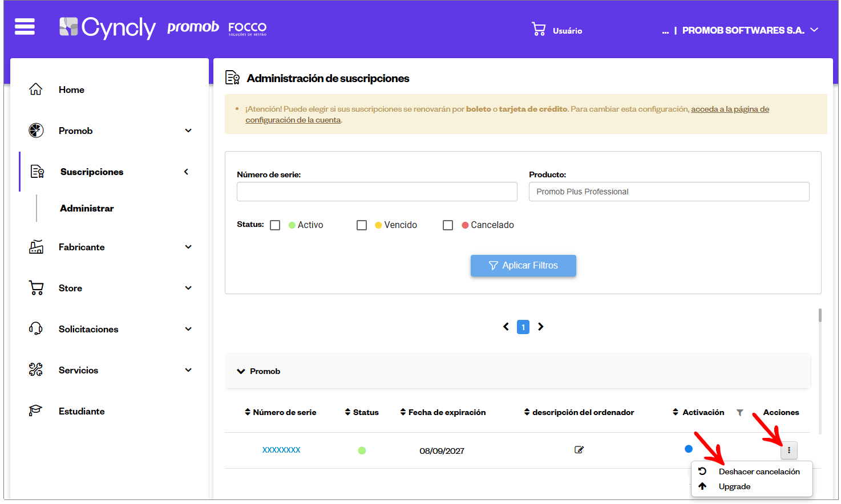
Task: Collapse the Suscripciones sidebar menu
Action: click(x=186, y=172)
